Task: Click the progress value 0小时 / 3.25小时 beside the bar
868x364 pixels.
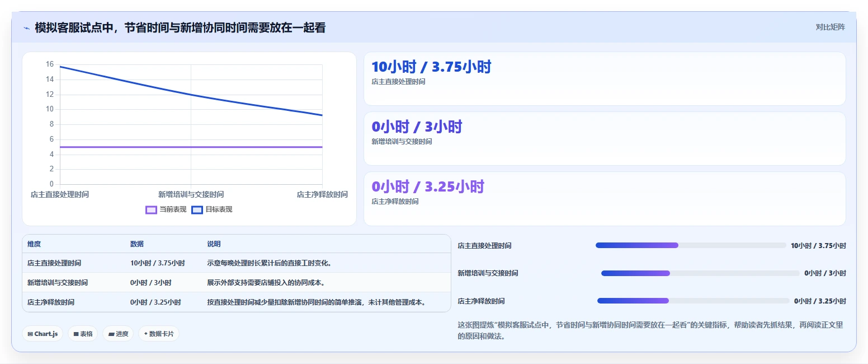Action: [x=820, y=301]
